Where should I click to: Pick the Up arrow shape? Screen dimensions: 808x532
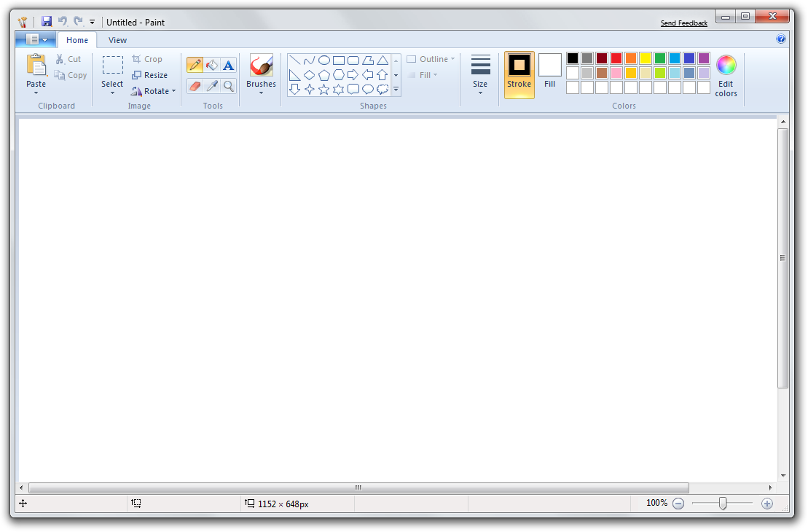(383, 75)
